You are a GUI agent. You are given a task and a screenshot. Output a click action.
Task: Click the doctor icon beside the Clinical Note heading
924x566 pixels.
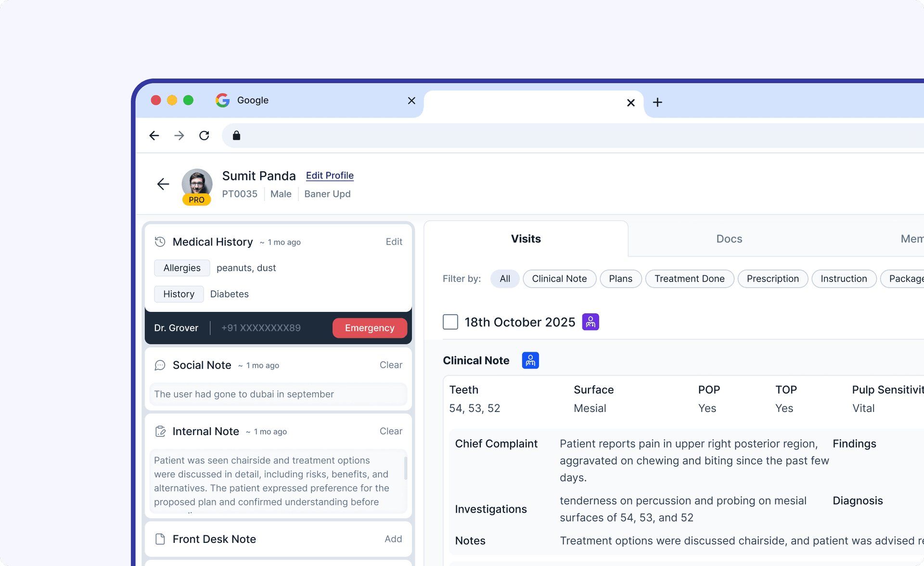(530, 360)
